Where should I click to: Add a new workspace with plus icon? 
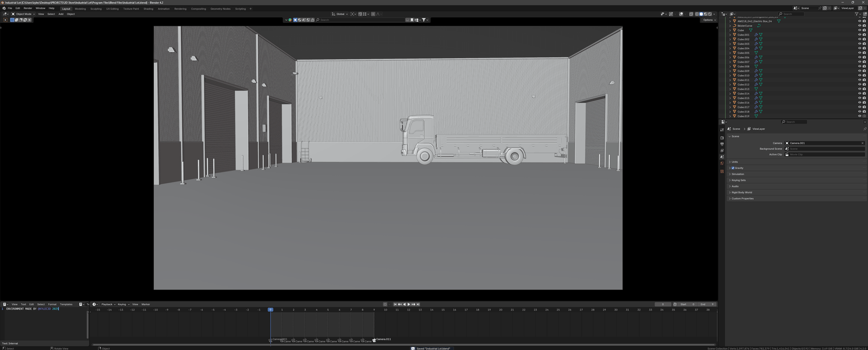click(250, 9)
